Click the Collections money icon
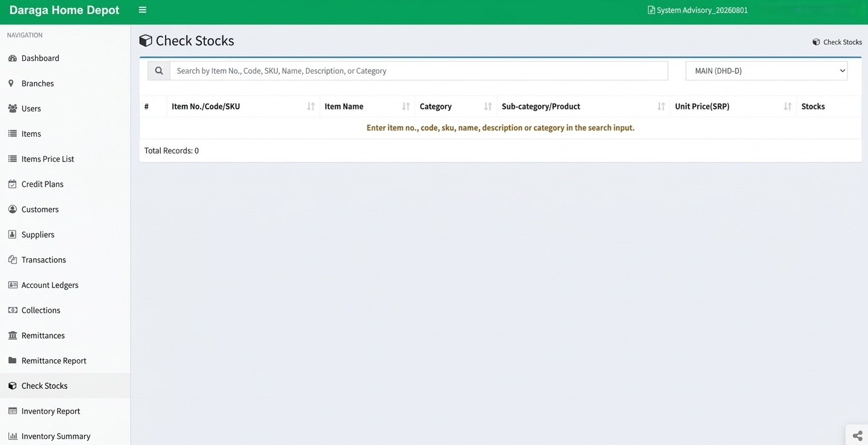868x445 pixels. pyautogui.click(x=12, y=310)
